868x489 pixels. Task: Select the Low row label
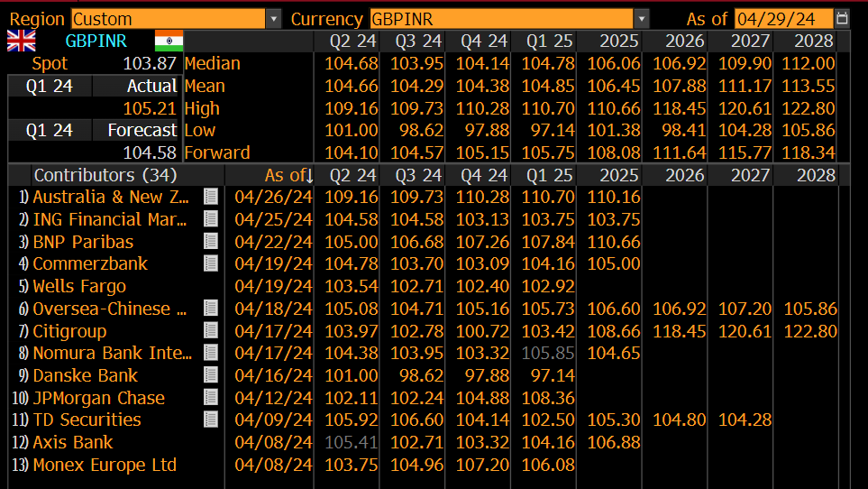click(200, 130)
